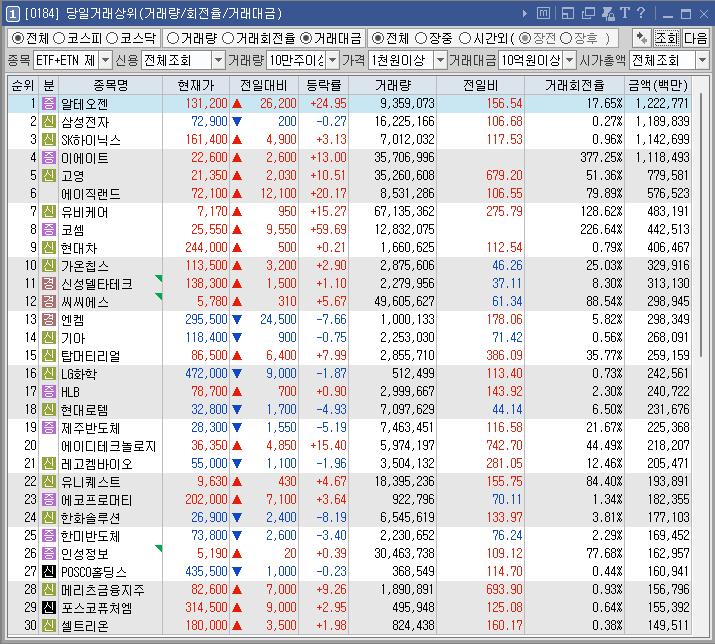Image resolution: width=715 pixels, height=644 pixels.
Task: Click the brown badge beside 신성델타테크
Action: click(49, 283)
